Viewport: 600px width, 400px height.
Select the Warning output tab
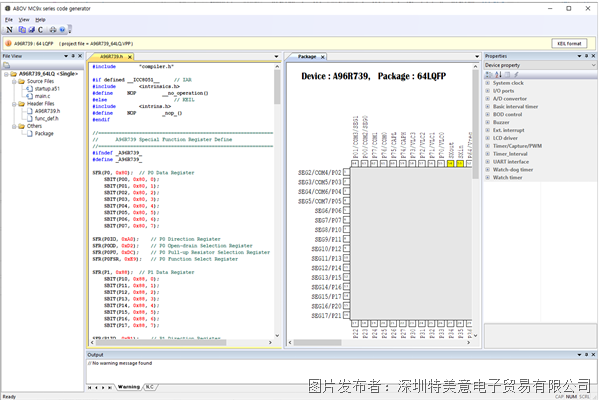tap(129, 387)
